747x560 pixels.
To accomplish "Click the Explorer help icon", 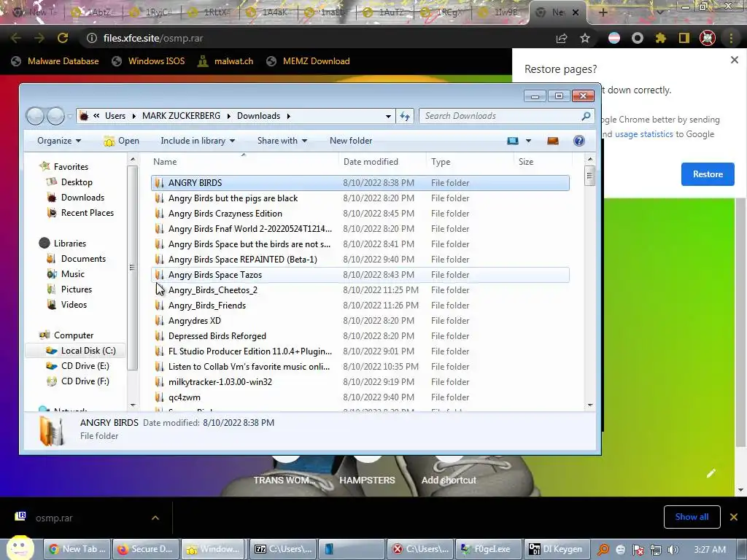I will pyautogui.click(x=578, y=141).
